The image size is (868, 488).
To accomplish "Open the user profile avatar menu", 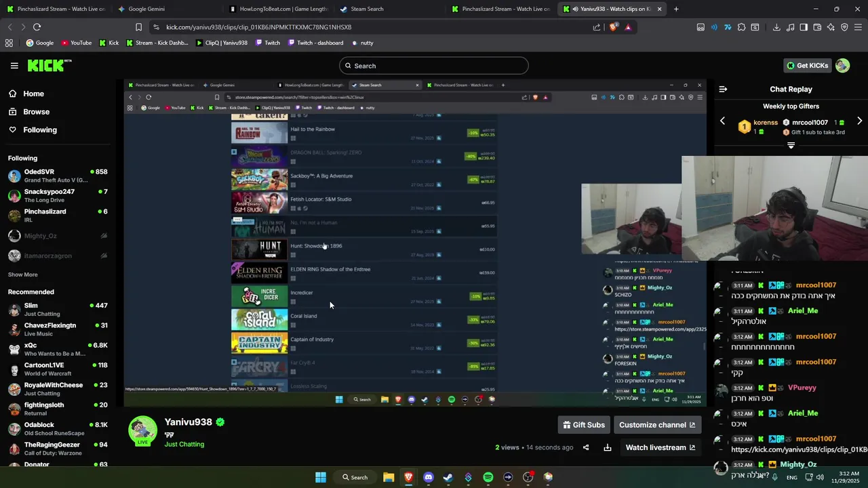I will pos(842,66).
